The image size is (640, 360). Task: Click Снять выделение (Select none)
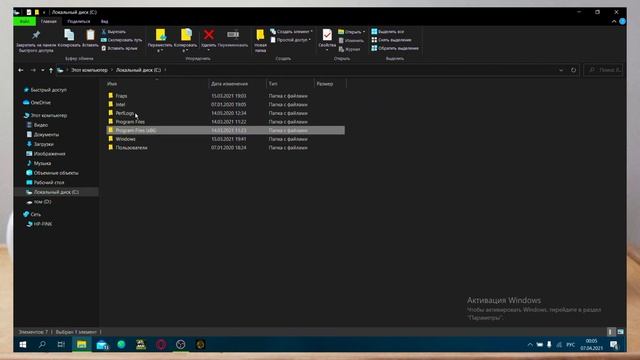[x=391, y=40]
